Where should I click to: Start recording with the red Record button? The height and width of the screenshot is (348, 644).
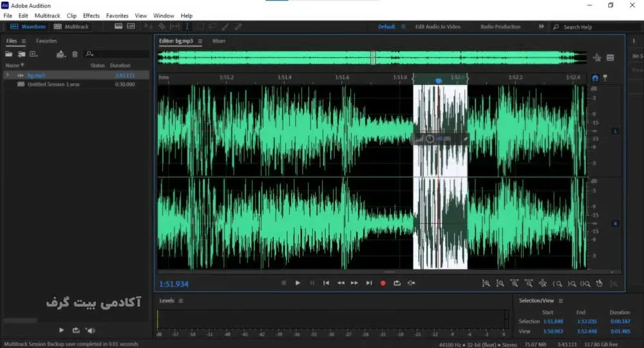coord(383,283)
